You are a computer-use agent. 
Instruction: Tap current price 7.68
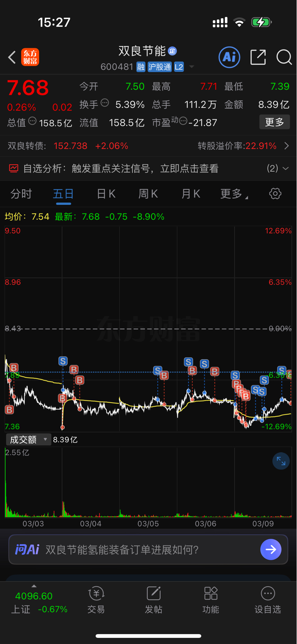click(x=28, y=88)
